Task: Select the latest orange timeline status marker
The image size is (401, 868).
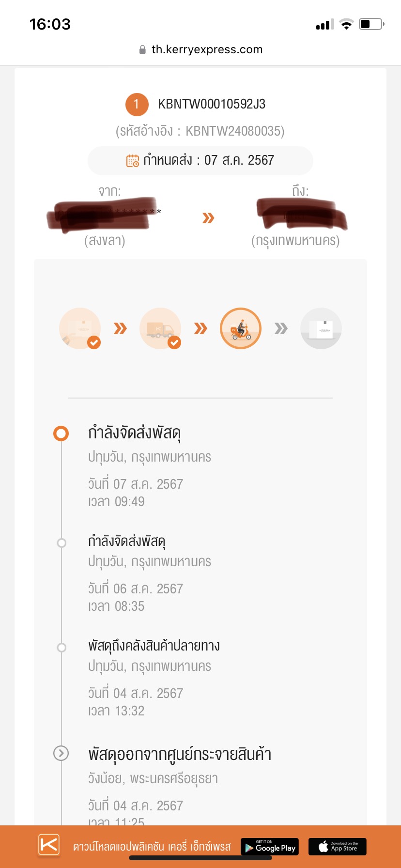Action: (x=61, y=433)
